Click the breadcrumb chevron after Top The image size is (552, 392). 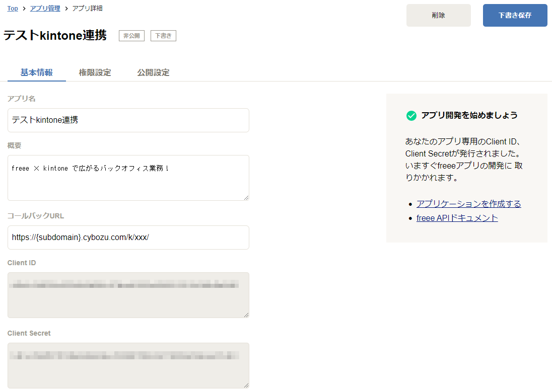click(24, 9)
